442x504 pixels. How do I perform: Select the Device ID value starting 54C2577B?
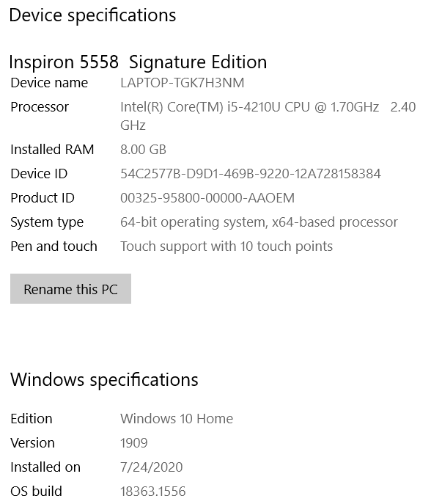coord(250,174)
